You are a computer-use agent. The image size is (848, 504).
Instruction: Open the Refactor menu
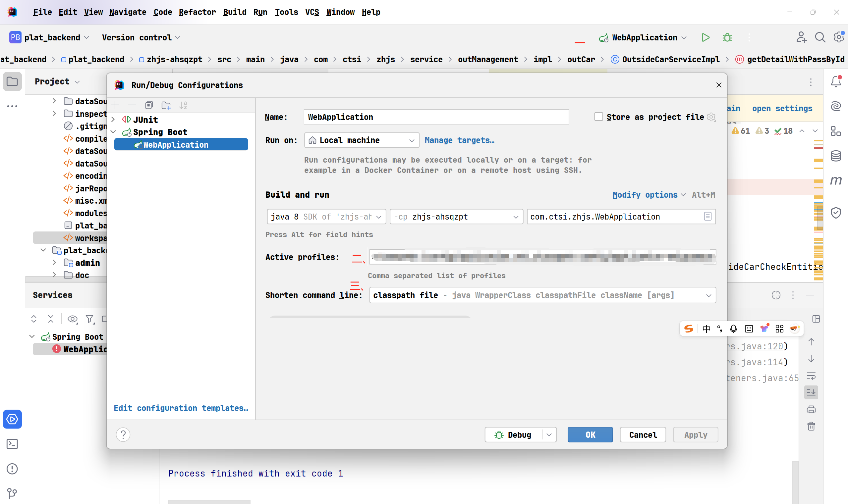[198, 12]
